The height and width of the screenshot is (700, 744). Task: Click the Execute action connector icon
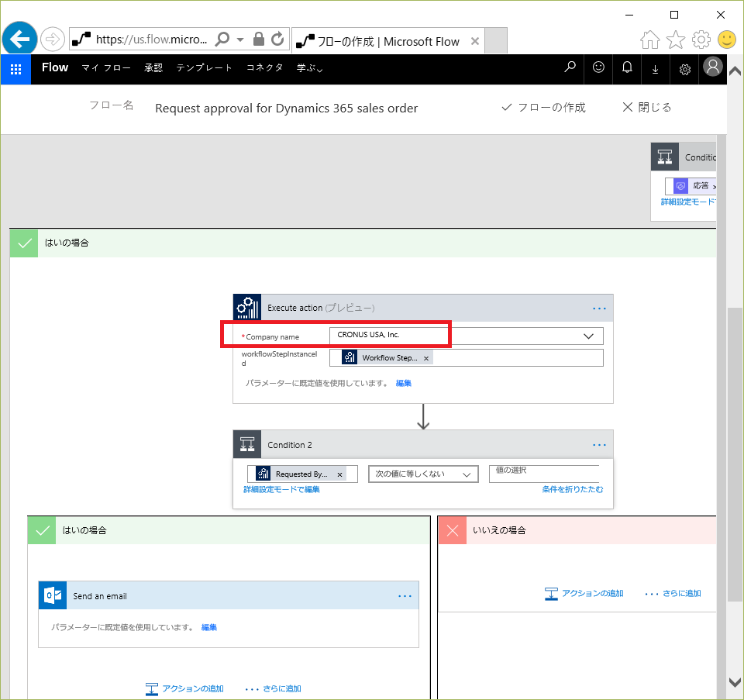click(x=247, y=308)
